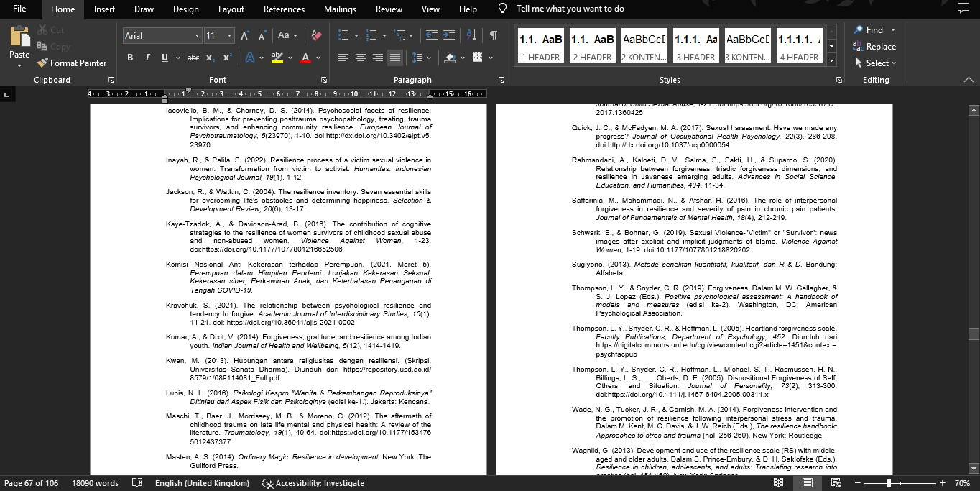
Task: Click the 70% zoom level
Action: (x=962, y=483)
